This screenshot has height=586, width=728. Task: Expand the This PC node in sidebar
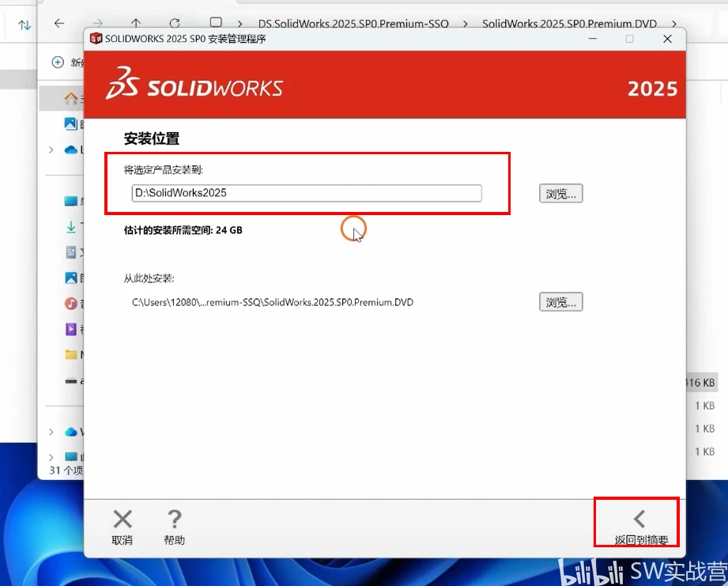click(x=51, y=457)
